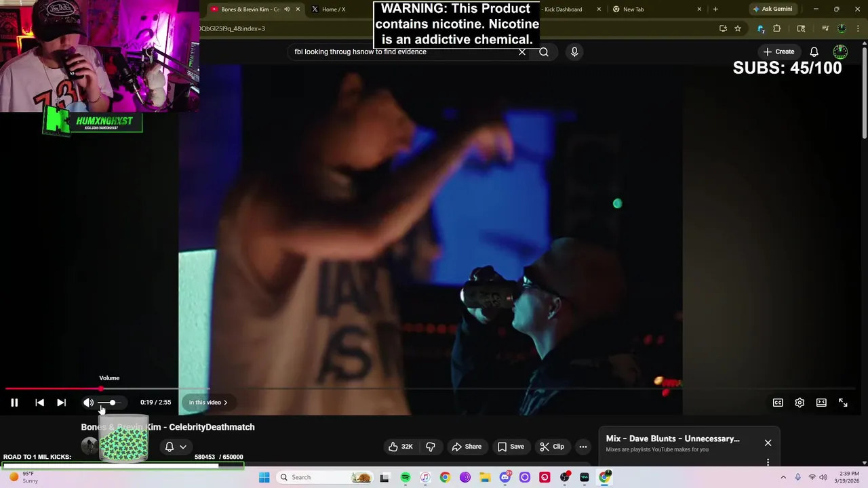The image size is (868, 488).
Task: Click the Share button
Action: click(x=467, y=447)
